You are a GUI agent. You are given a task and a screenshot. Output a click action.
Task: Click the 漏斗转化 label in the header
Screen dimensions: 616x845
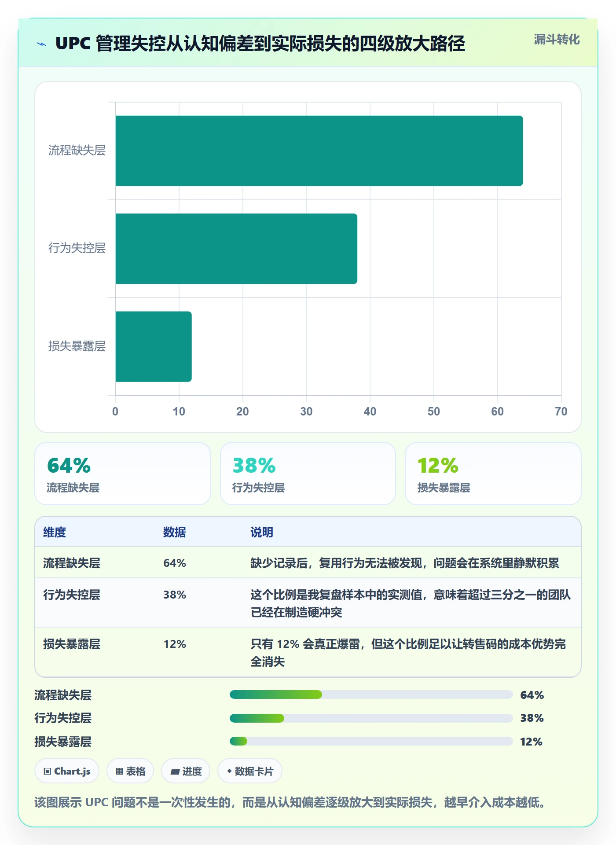point(557,40)
